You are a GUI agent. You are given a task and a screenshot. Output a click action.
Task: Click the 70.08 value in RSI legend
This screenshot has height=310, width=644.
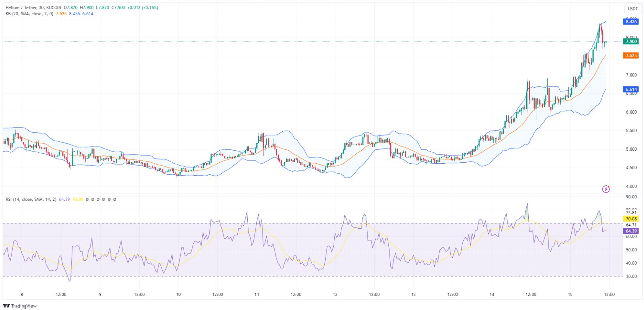pyautogui.click(x=78, y=200)
